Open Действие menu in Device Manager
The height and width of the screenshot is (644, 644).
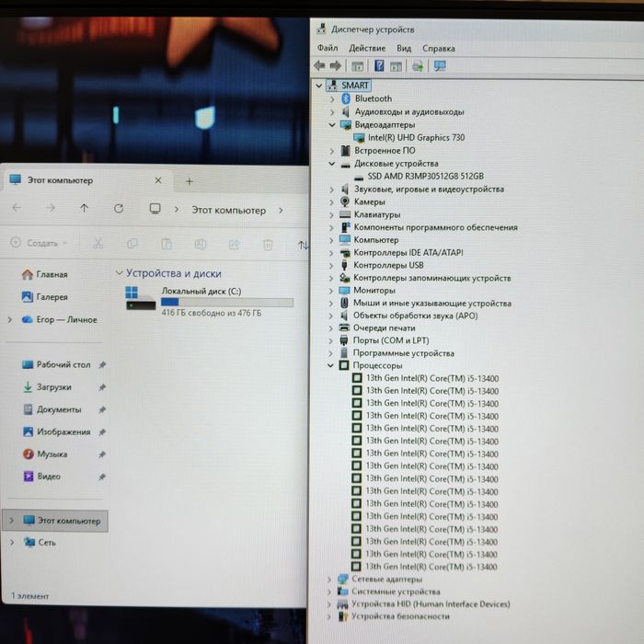(x=367, y=48)
